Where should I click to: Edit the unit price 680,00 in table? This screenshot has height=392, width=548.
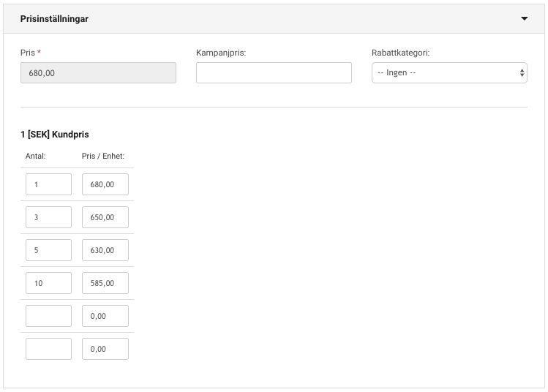tap(105, 184)
